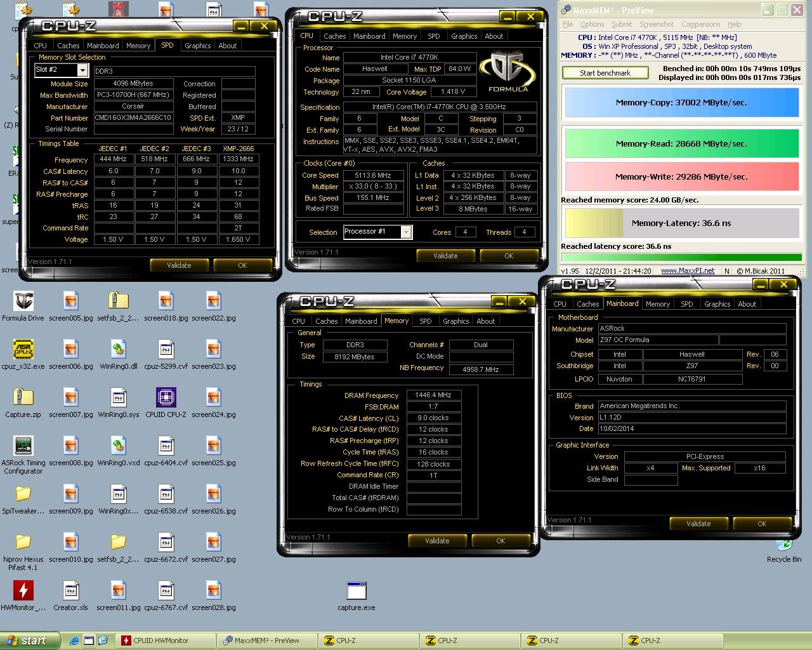Screen dimensions: 812x650
Task: Open About tab in CPU-Z Mainboard window
Action: (747, 304)
